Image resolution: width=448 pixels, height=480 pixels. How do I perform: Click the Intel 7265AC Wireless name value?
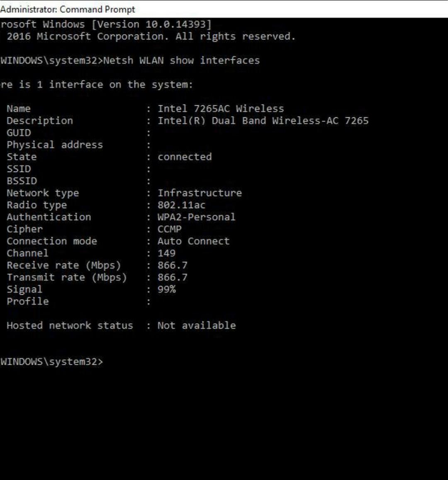point(221,108)
